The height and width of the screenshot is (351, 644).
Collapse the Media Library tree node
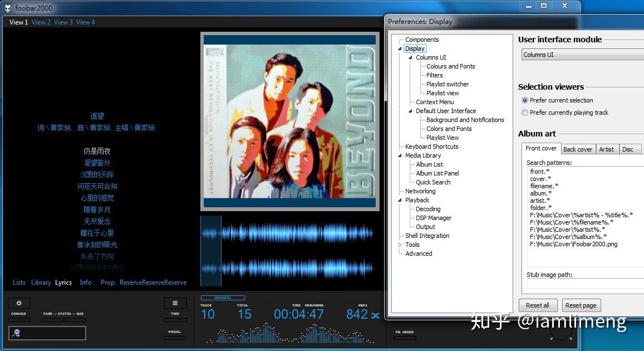click(400, 155)
